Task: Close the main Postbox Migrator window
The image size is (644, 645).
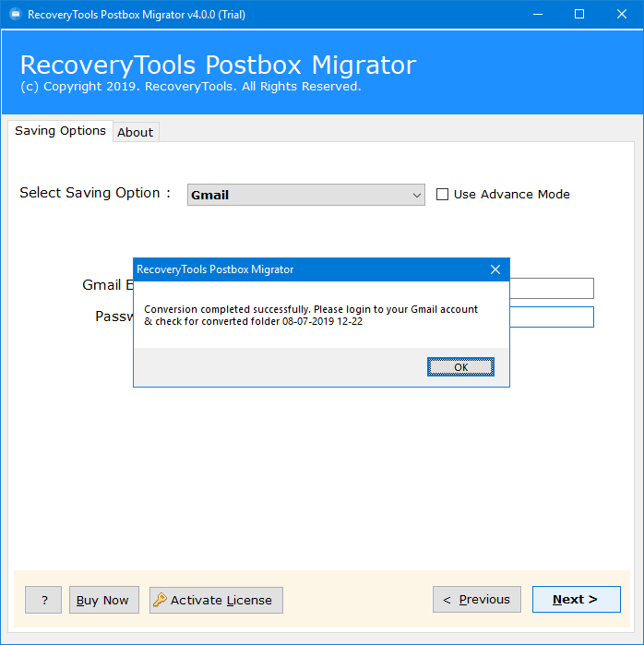Action: 622,15
